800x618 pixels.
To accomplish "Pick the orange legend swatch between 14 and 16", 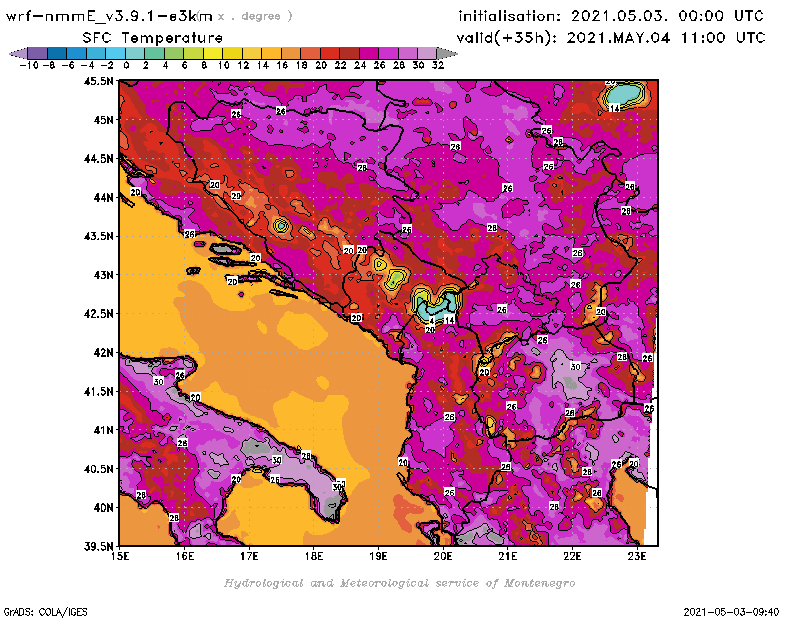I will coord(271,53).
